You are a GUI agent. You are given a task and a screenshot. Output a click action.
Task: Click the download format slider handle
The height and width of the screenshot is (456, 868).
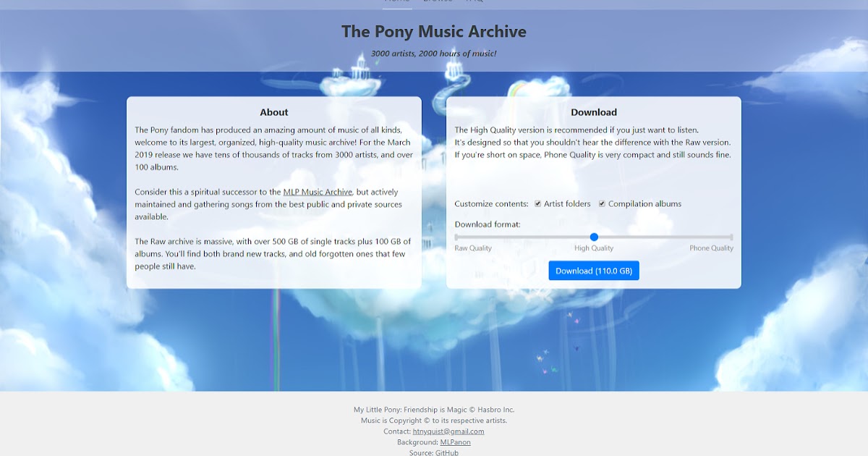(594, 237)
